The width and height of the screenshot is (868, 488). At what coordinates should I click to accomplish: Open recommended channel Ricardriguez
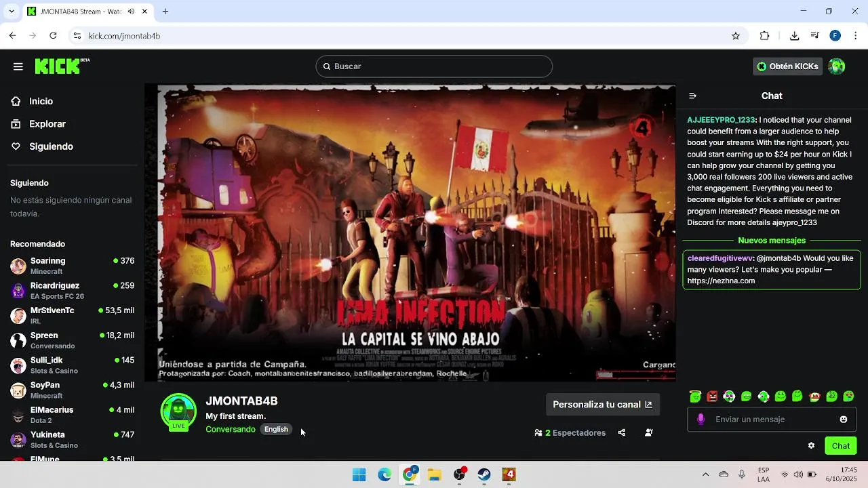click(x=72, y=291)
